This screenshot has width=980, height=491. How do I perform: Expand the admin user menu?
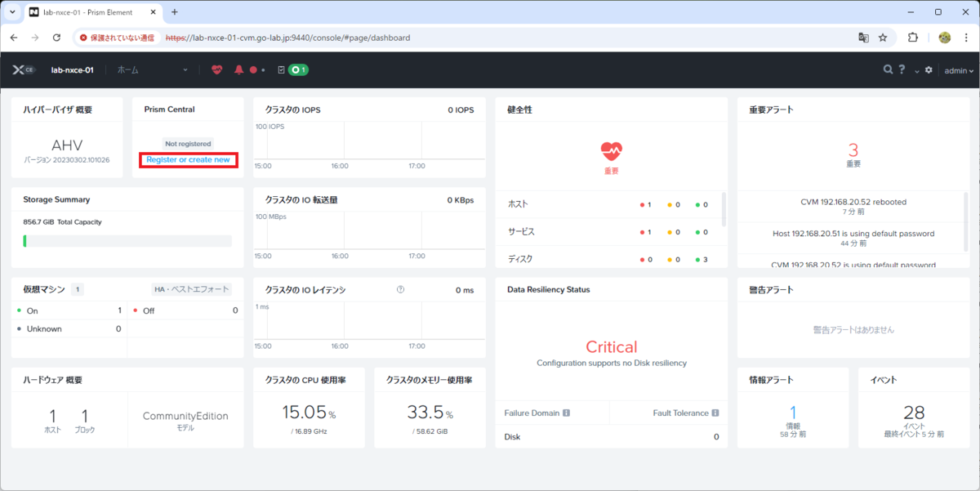coord(959,70)
